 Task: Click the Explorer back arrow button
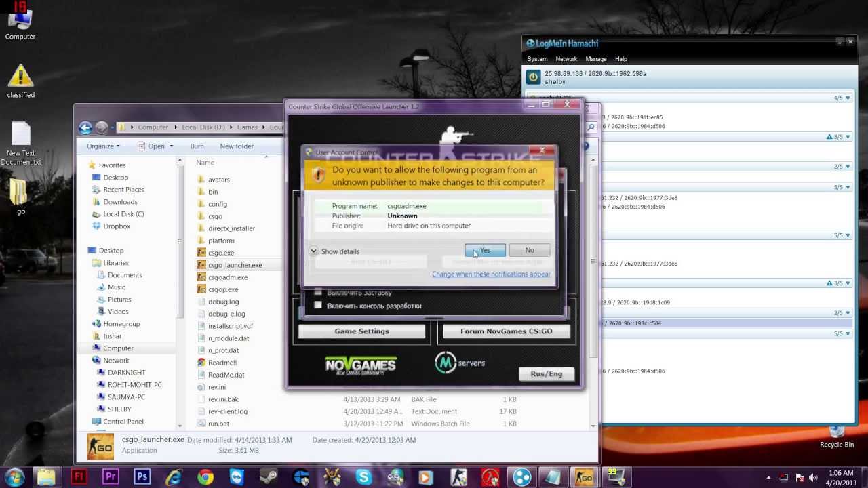coord(85,127)
